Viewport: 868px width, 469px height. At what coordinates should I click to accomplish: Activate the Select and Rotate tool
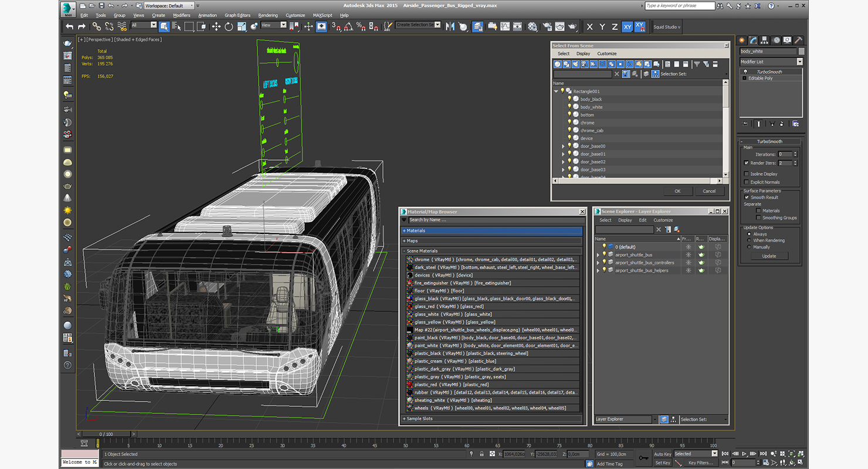228,26
